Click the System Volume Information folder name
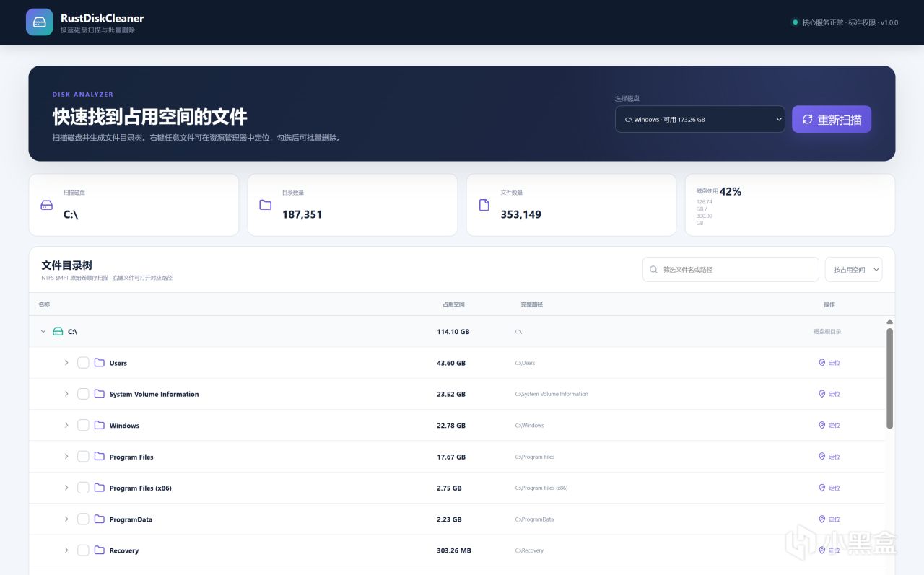Viewport: 924px width, 575px height. (154, 394)
